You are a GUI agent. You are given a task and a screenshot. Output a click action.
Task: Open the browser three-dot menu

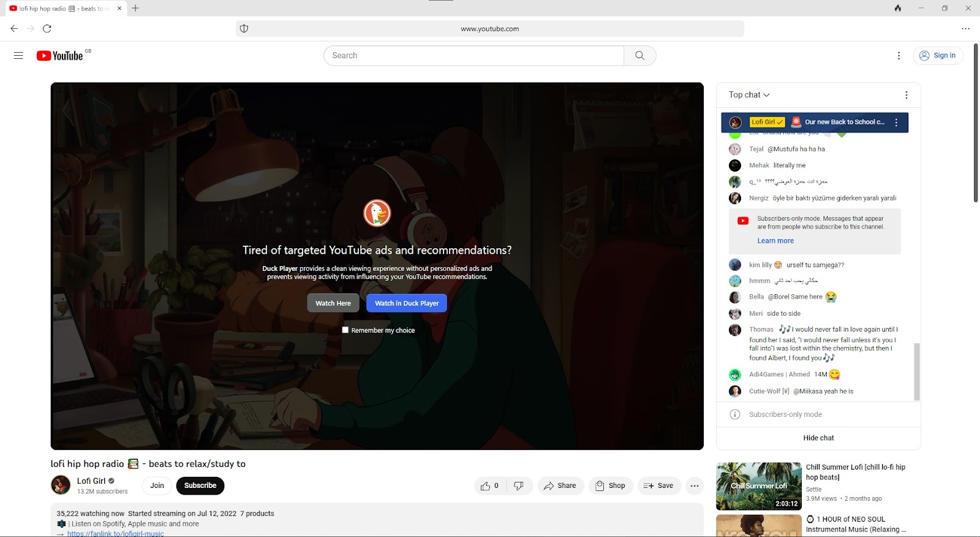[966, 28]
